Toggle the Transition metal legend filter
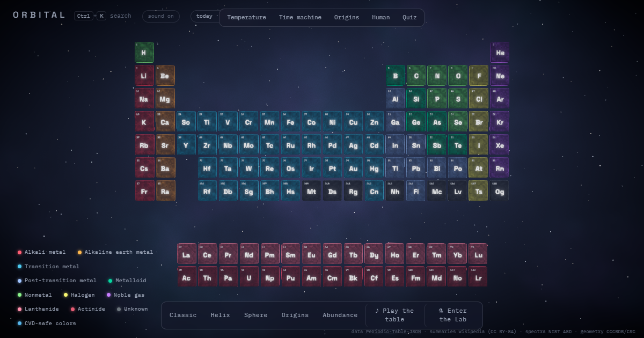644x338 pixels. pos(48,266)
